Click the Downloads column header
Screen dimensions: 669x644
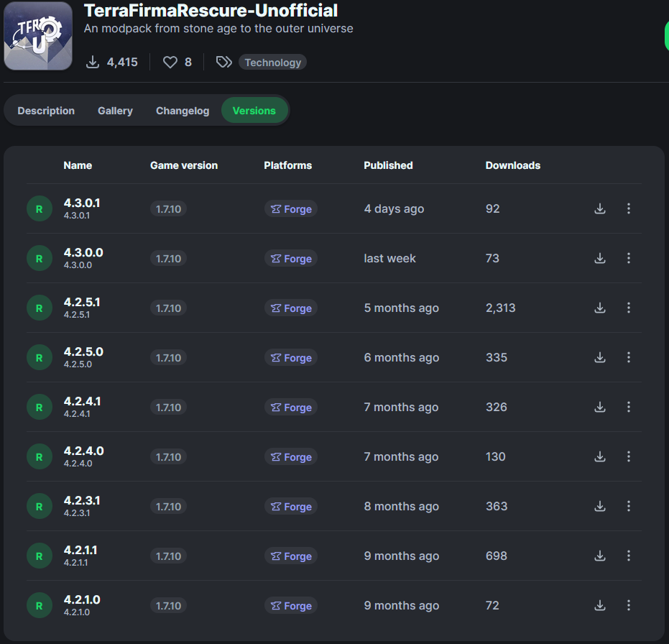(x=513, y=165)
